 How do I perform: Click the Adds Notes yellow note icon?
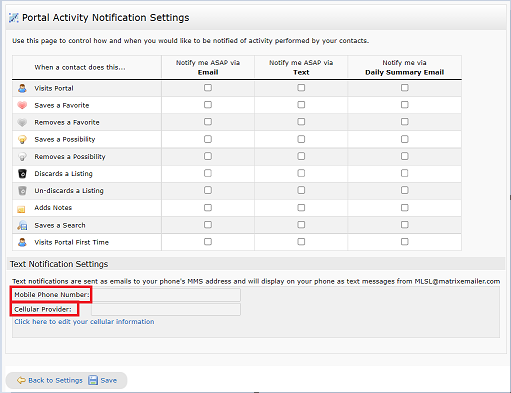coord(21,209)
